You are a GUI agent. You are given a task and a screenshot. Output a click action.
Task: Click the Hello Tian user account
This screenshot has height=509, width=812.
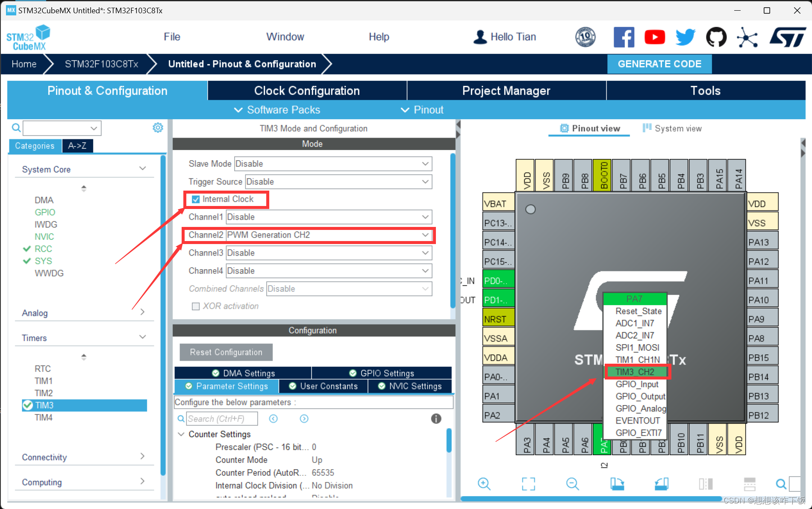[505, 37]
